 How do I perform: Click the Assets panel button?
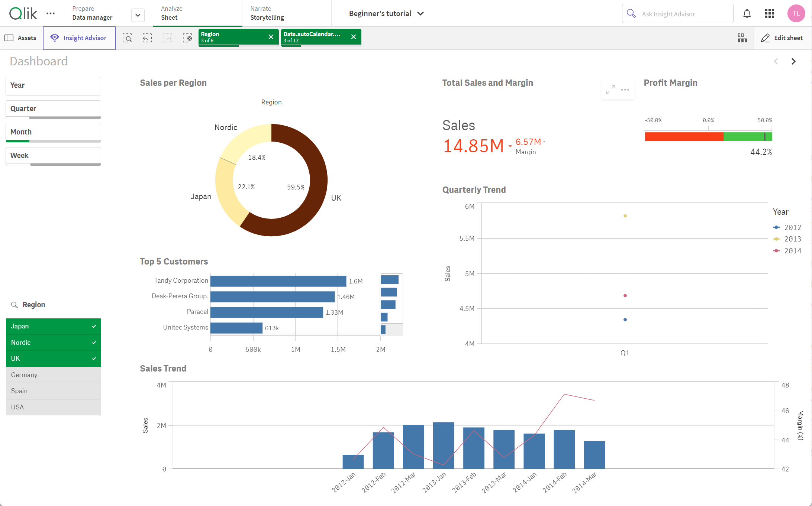[x=21, y=38]
